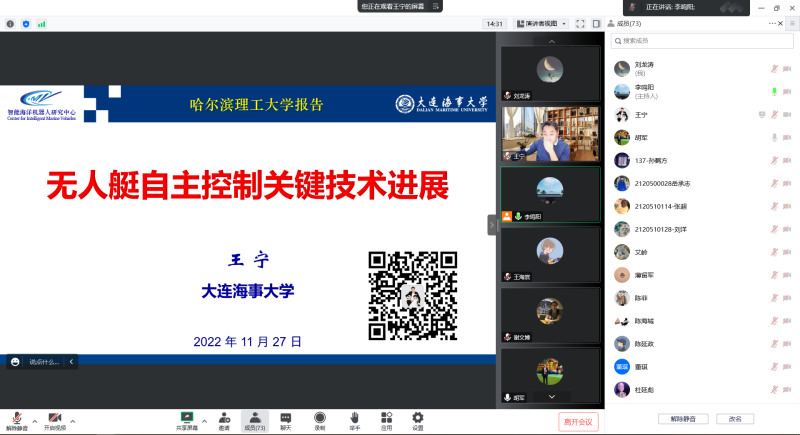
Task: Start recording with the 录制 icon
Action: (x=320, y=417)
